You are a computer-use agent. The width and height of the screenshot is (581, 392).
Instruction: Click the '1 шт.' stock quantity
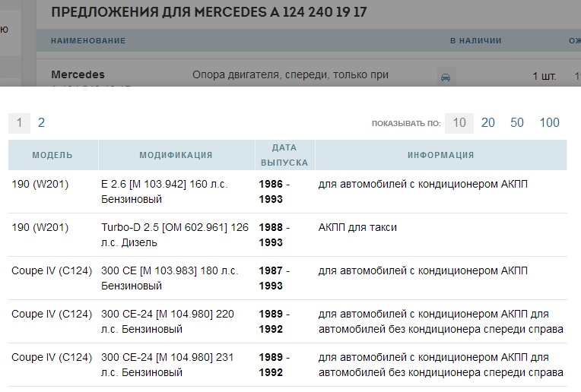click(544, 76)
